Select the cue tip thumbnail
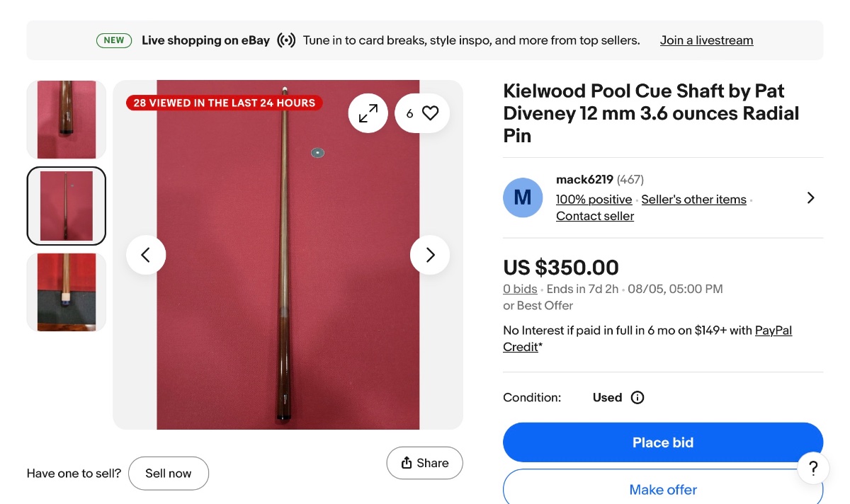This screenshot has height=504, width=850. click(67, 292)
